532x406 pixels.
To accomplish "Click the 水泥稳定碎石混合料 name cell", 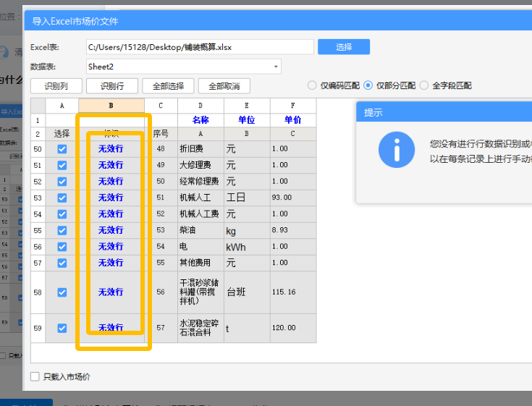I will tap(200, 328).
